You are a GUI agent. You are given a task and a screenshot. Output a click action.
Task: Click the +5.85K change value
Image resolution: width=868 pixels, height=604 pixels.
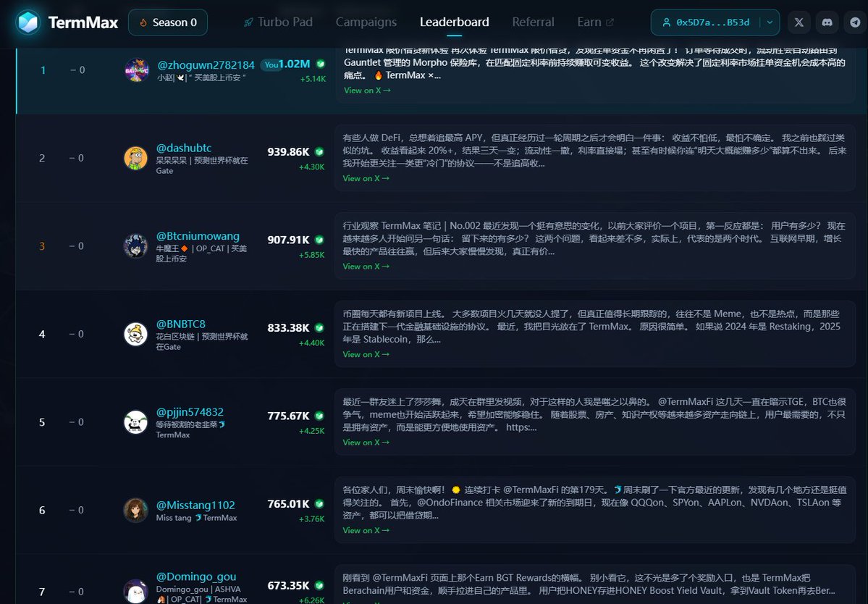click(x=312, y=255)
